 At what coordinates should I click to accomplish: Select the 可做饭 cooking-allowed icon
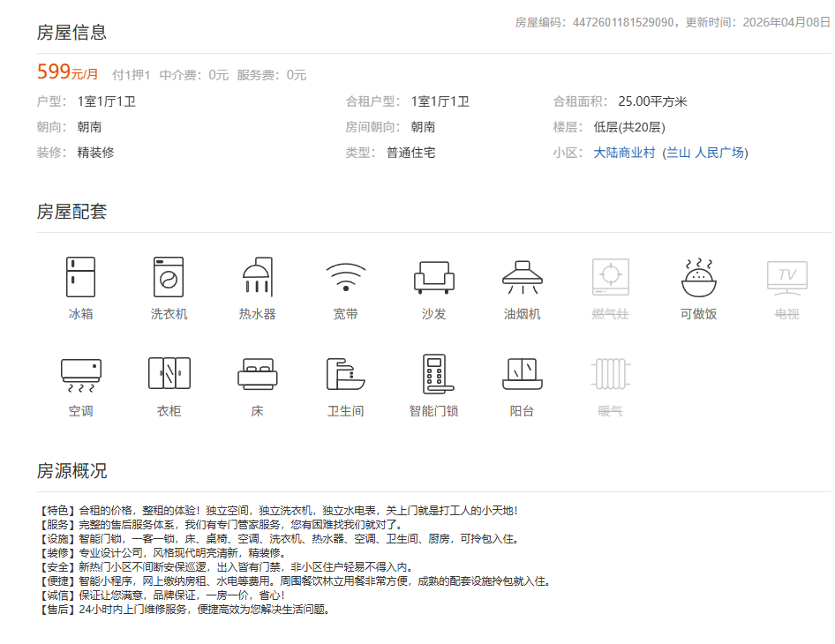(697, 278)
